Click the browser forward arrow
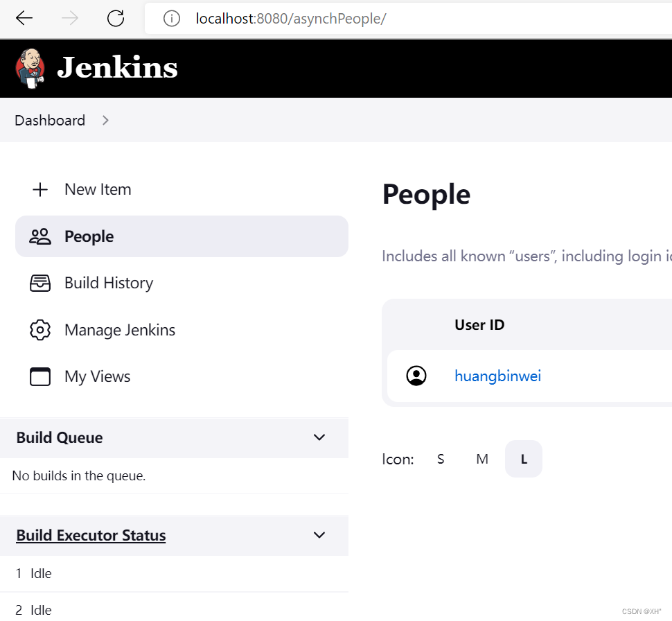The width and height of the screenshot is (672, 621). (70, 19)
